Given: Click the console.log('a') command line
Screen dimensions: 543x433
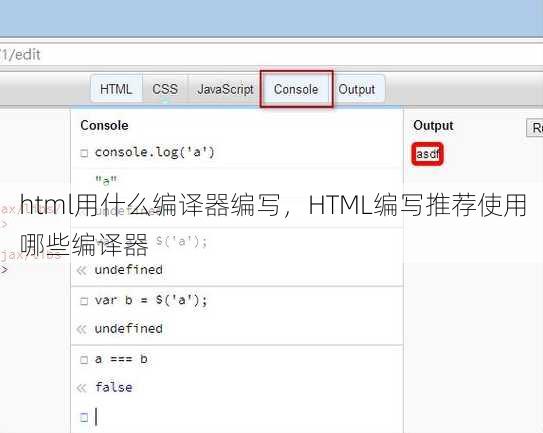Looking at the screenshot, I should pyautogui.click(x=154, y=152).
